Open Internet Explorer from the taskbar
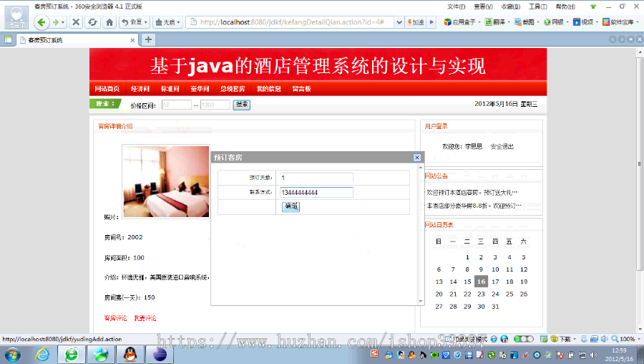Screen dimensions: 644x364 (43, 355)
